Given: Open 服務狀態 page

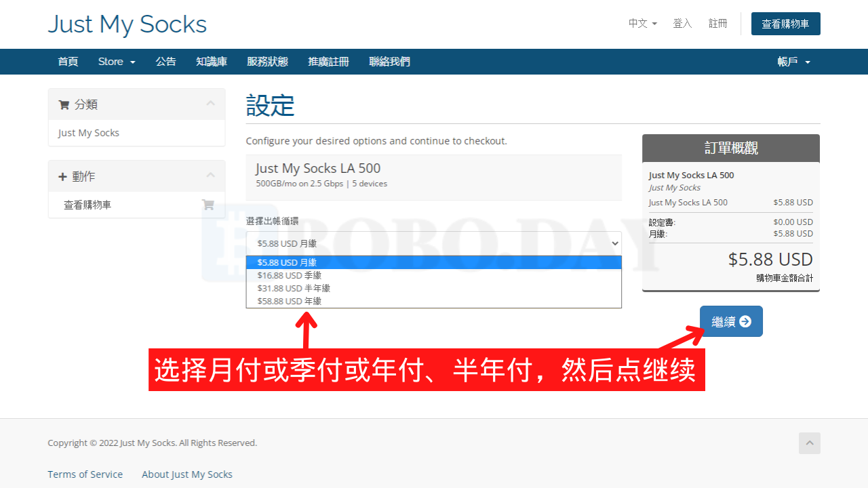Looking at the screenshot, I should (x=267, y=62).
